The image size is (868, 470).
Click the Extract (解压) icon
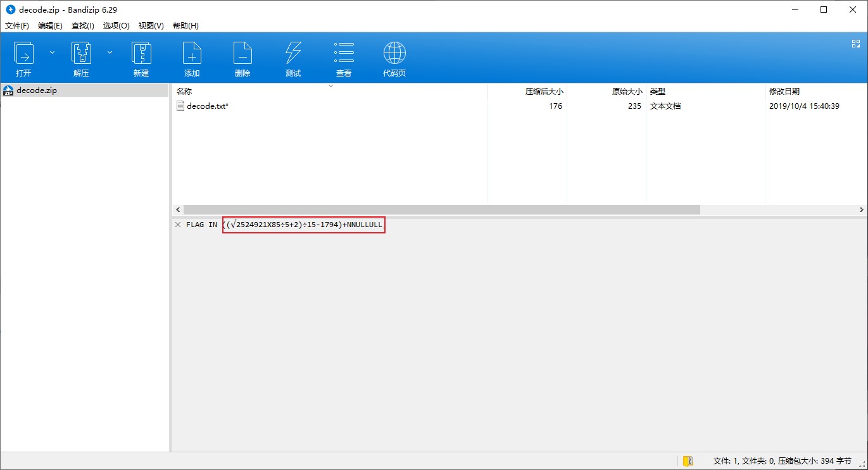pos(81,53)
